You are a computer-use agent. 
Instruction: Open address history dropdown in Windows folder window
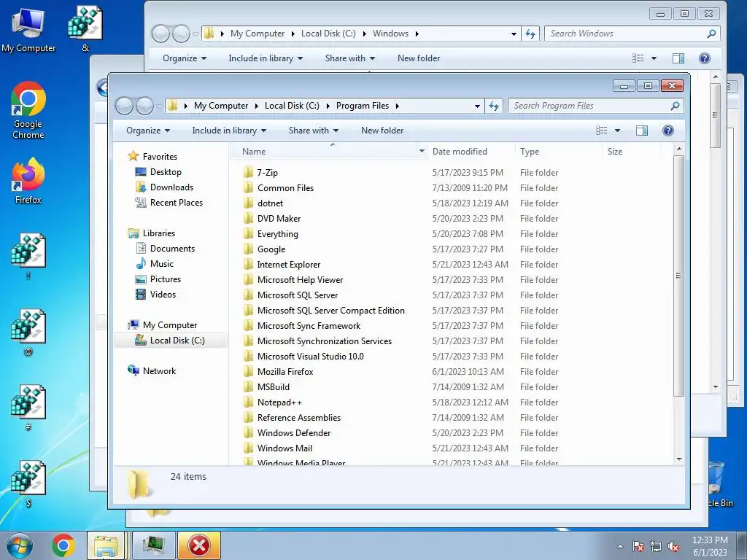[514, 34]
